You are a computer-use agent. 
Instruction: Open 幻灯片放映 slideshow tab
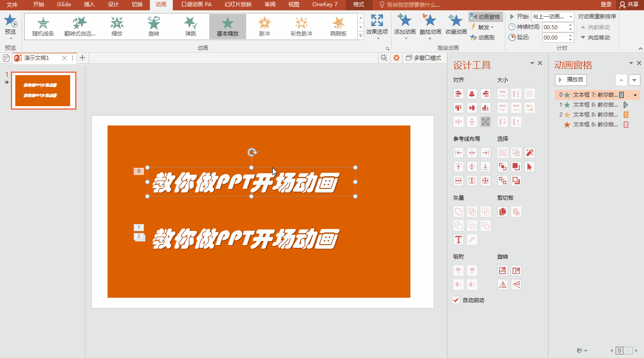(238, 4)
